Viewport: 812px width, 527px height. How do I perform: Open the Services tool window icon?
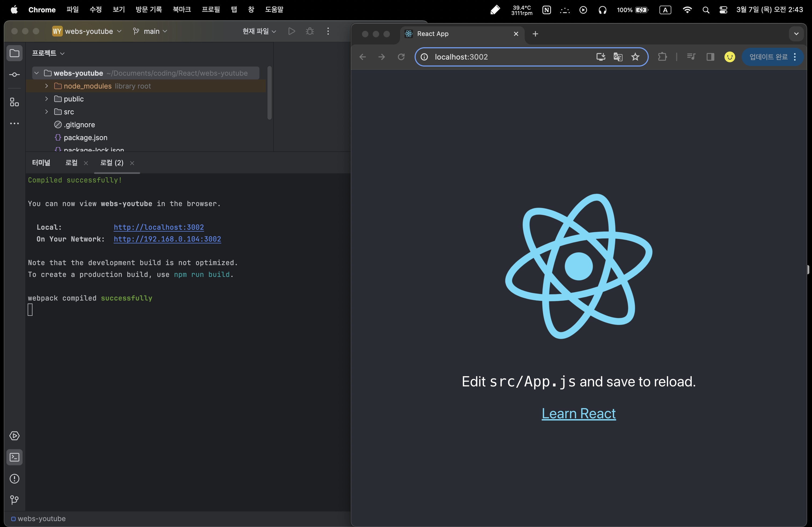point(14,436)
